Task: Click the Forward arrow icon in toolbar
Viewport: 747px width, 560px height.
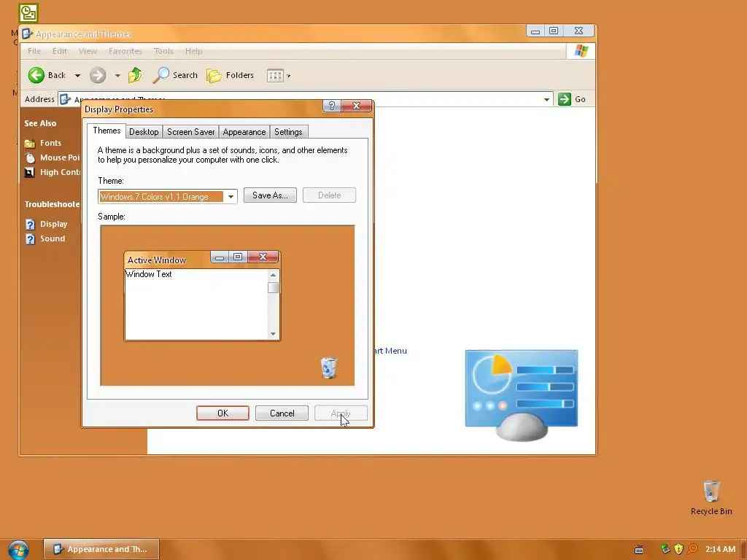Action: pos(98,75)
